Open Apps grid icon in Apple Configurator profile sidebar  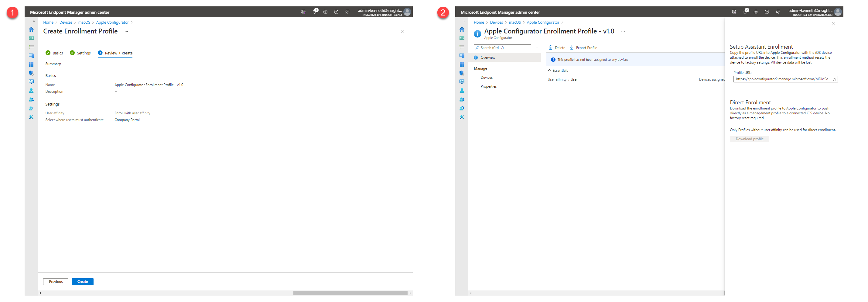pos(462,64)
